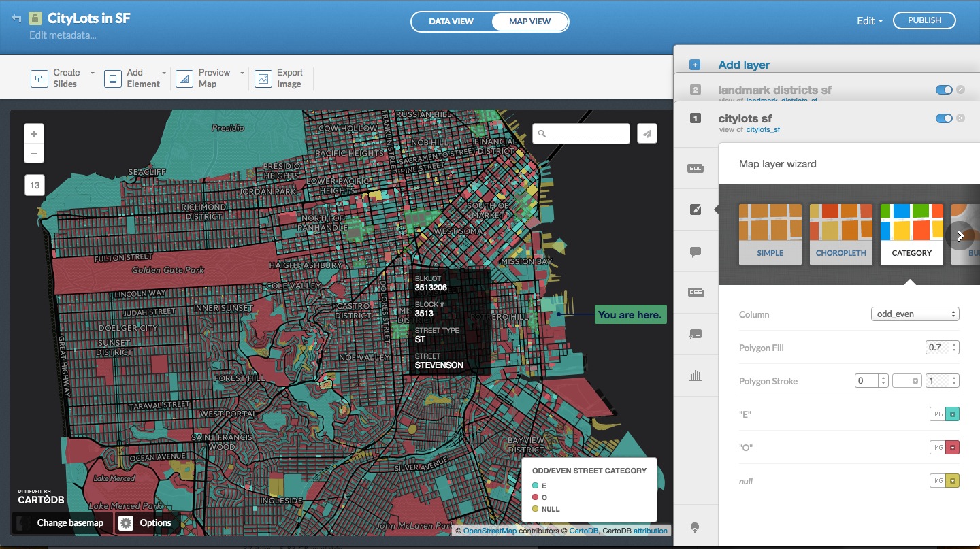
Task: Open the legends panel icon
Action: 695,334
